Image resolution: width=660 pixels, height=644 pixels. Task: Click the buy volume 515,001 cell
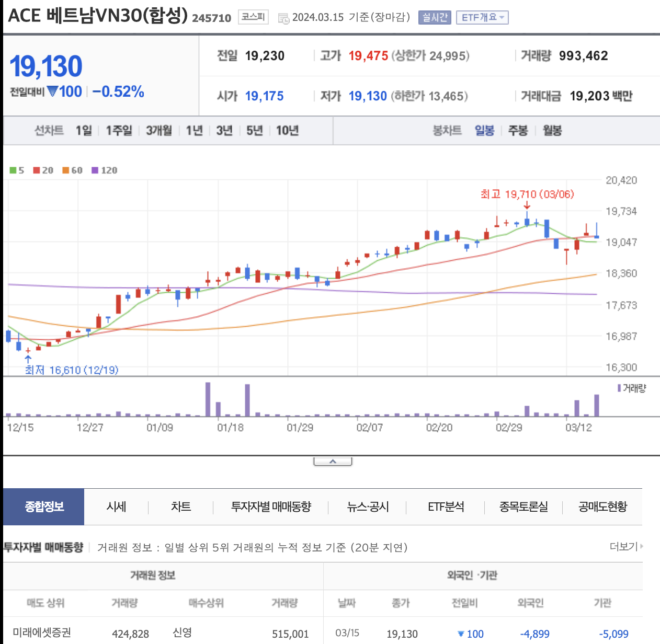pyautogui.click(x=290, y=634)
